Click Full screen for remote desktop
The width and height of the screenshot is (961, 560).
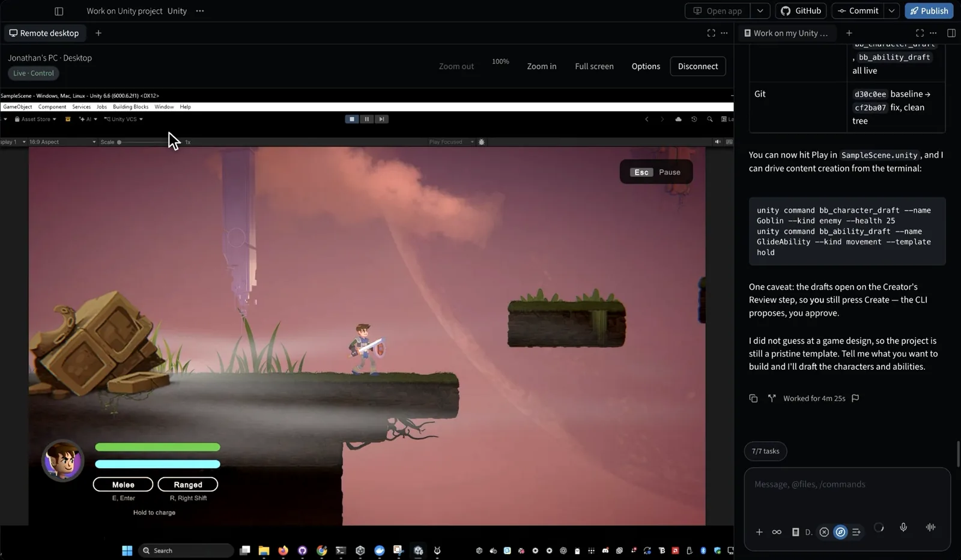594,66
